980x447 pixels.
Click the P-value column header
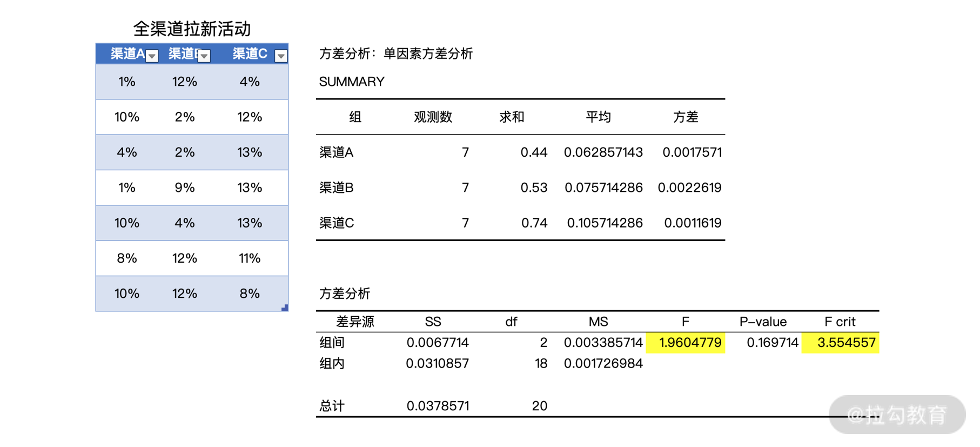point(763,322)
